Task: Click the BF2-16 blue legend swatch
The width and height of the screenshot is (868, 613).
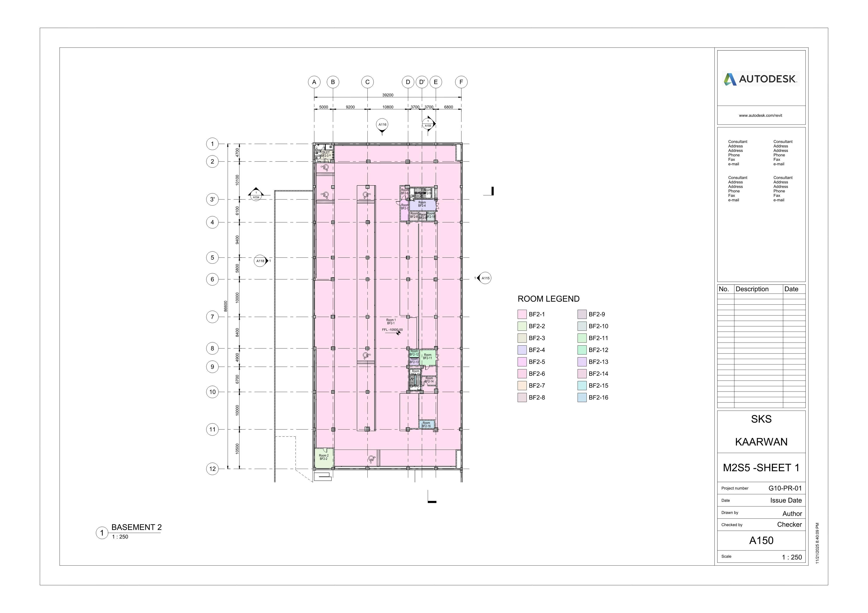Action: [582, 398]
